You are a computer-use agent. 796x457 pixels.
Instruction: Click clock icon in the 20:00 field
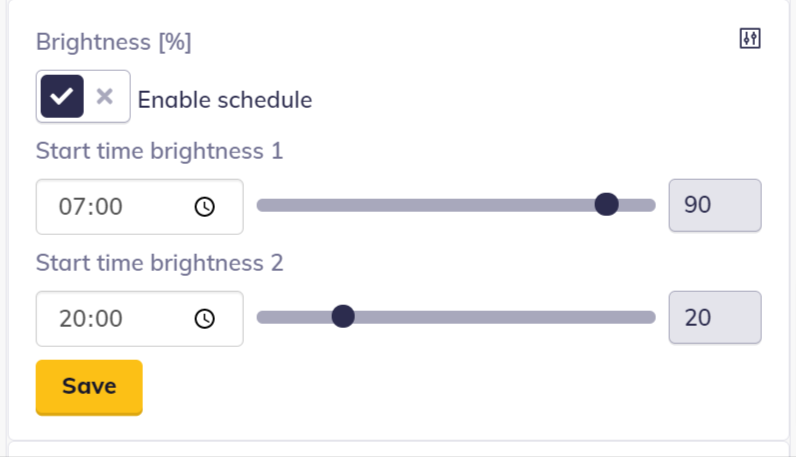click(x=204, y=319)
